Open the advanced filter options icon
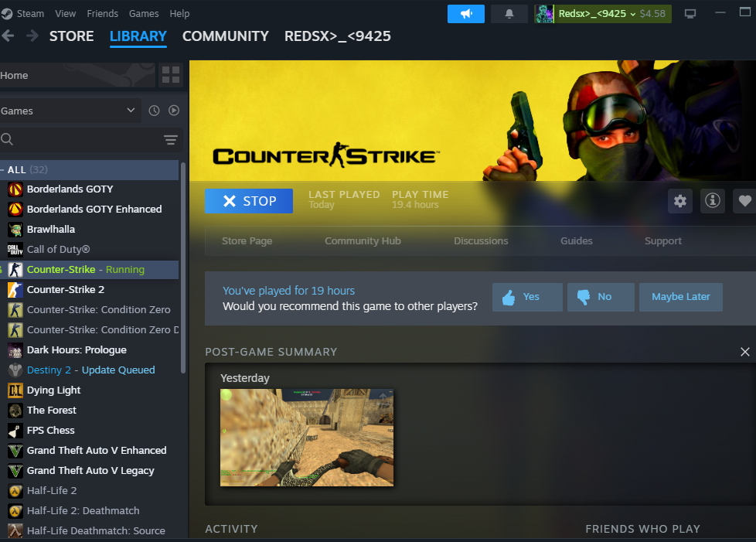756x542 pixels. point(171,139)
